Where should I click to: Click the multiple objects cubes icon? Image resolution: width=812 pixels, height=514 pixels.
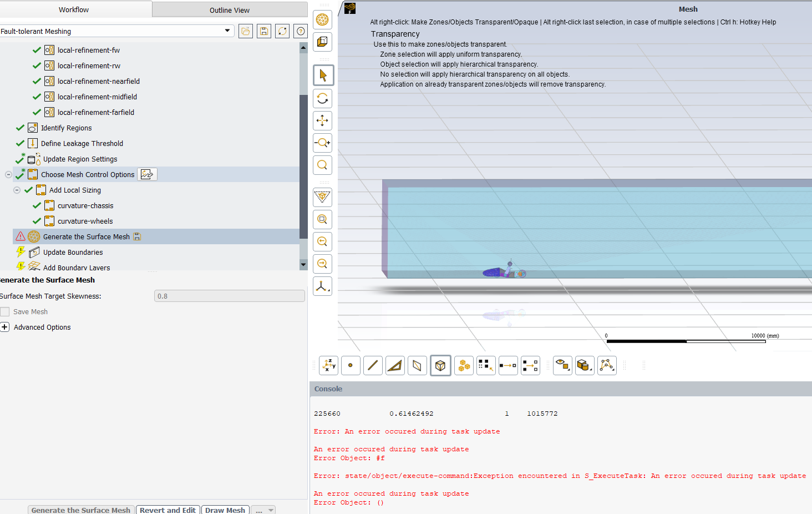click(x=464, y=365)
